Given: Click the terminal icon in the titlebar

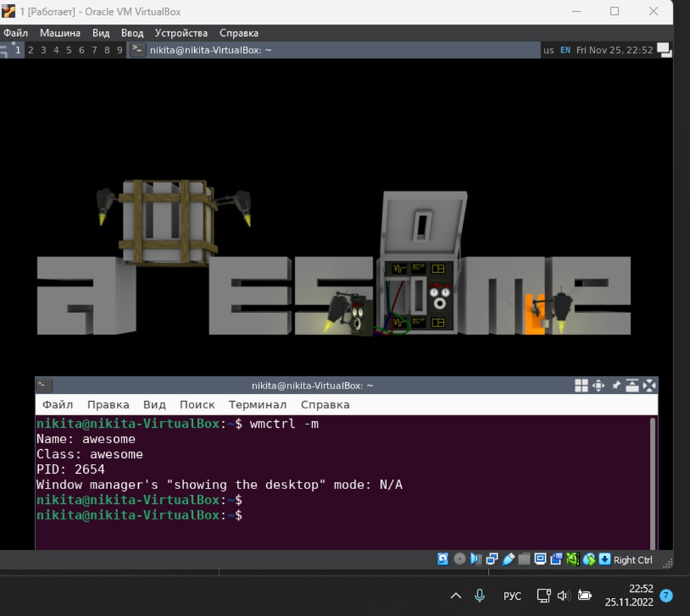Looking at the screenshot, I should coord(44,386).
